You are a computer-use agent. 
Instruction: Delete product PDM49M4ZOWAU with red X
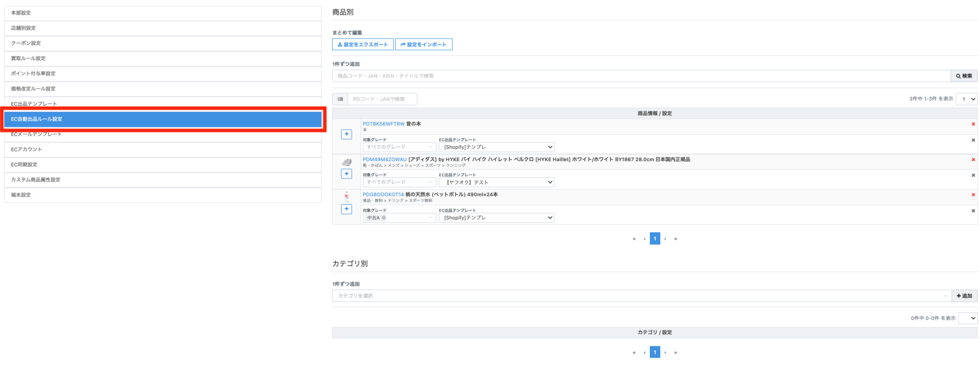(973, 160)
